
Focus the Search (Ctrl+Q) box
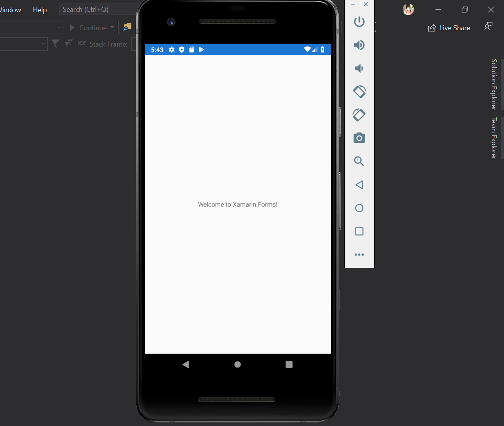[99, 9]
